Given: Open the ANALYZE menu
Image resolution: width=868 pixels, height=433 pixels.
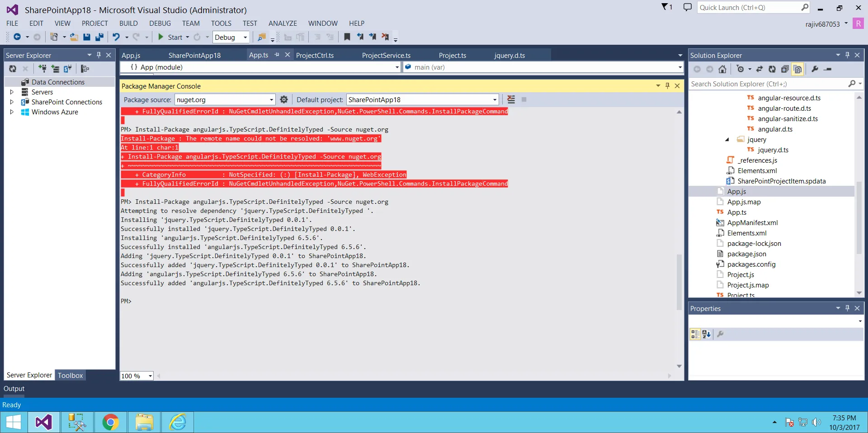Looking at the screenshot, I should [x=283, y=24].
